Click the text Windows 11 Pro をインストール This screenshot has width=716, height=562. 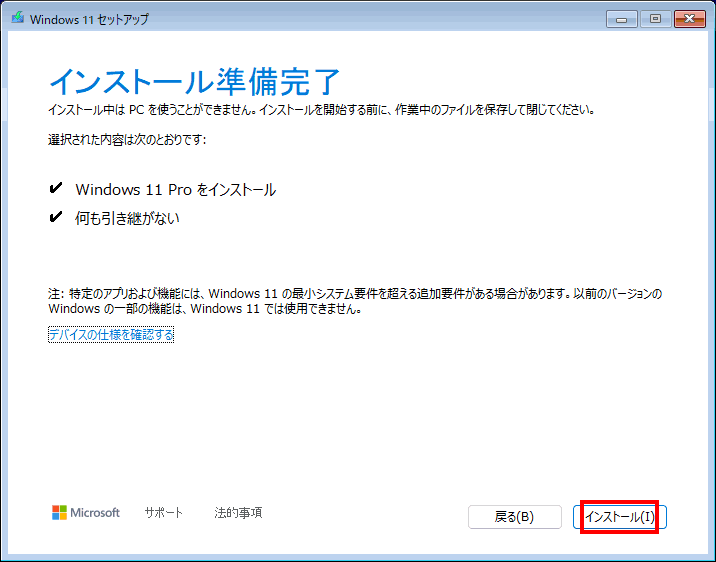point(176,189)
